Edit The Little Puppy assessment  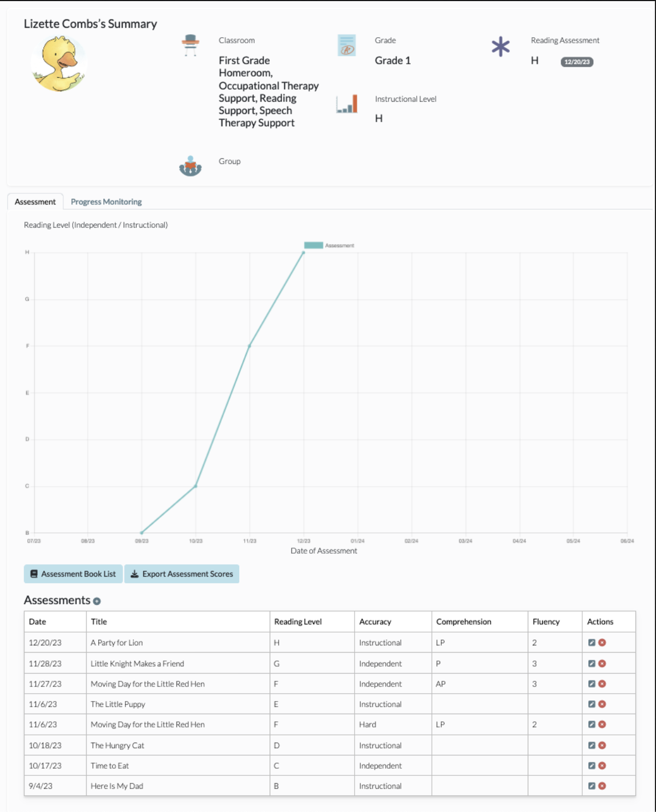pyautogui.click(x=592, y=704)
